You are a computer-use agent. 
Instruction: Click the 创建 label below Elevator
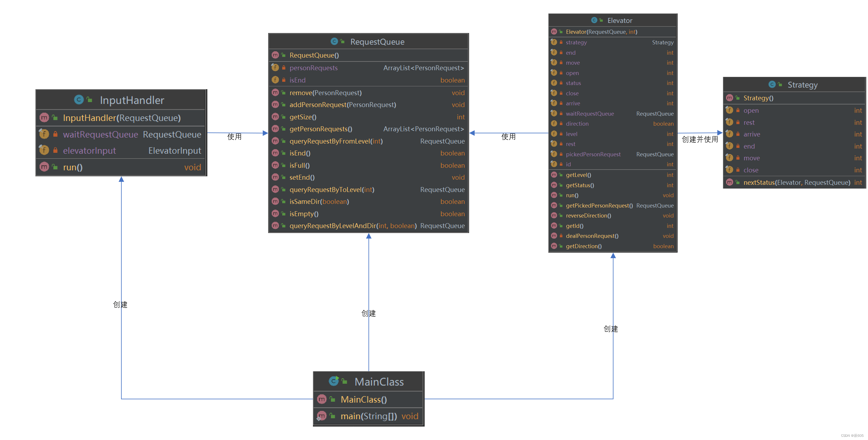pos(610,329)
